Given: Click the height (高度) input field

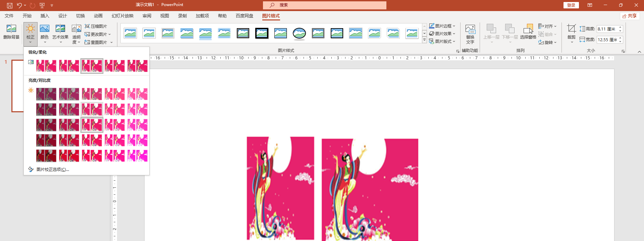Looking at the screenshot, I should tap(606, 29).
